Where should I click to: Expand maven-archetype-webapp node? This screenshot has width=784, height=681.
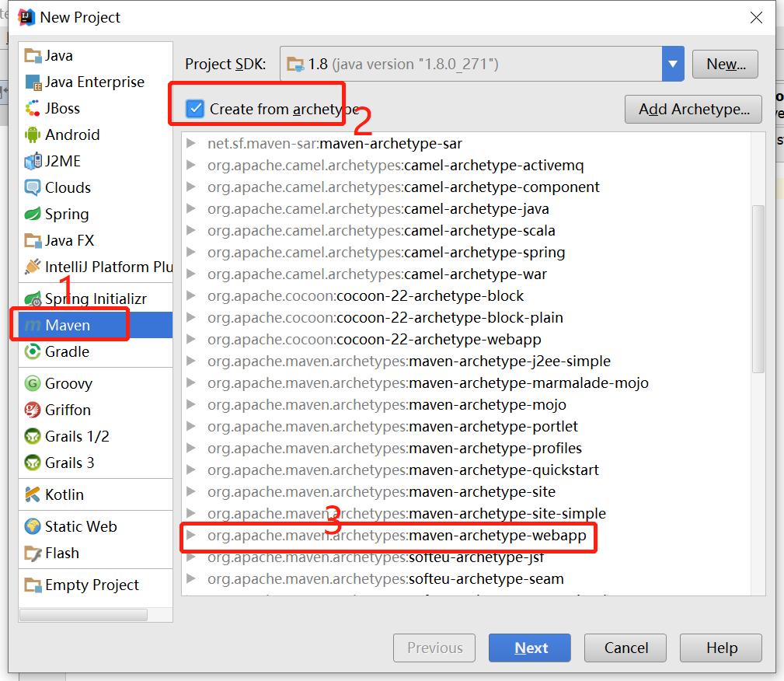pyautogui.click(x=190, y=536)
